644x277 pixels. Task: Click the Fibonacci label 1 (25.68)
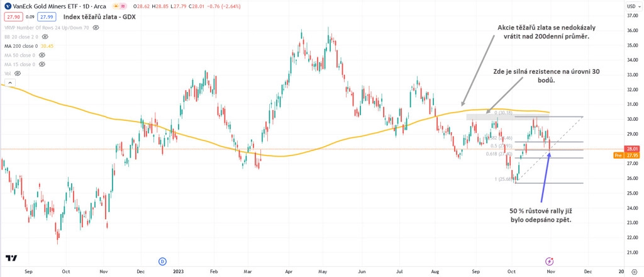point(503,179)
